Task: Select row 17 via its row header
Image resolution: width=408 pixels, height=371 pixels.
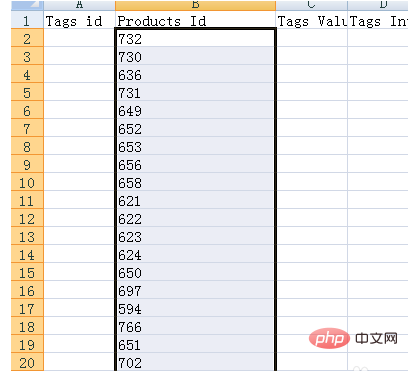Action: pyautogui.click(x=27, y=309)
